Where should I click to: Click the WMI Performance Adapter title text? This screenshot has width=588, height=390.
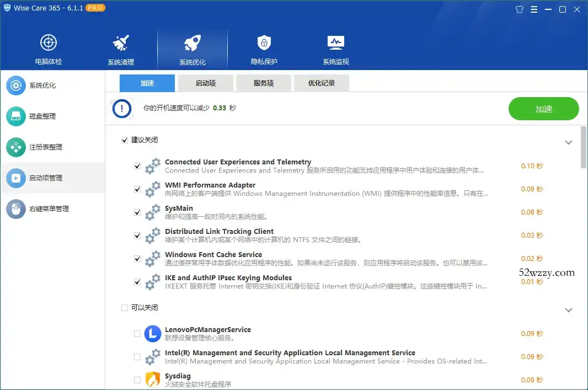click(x=210, y=185)
